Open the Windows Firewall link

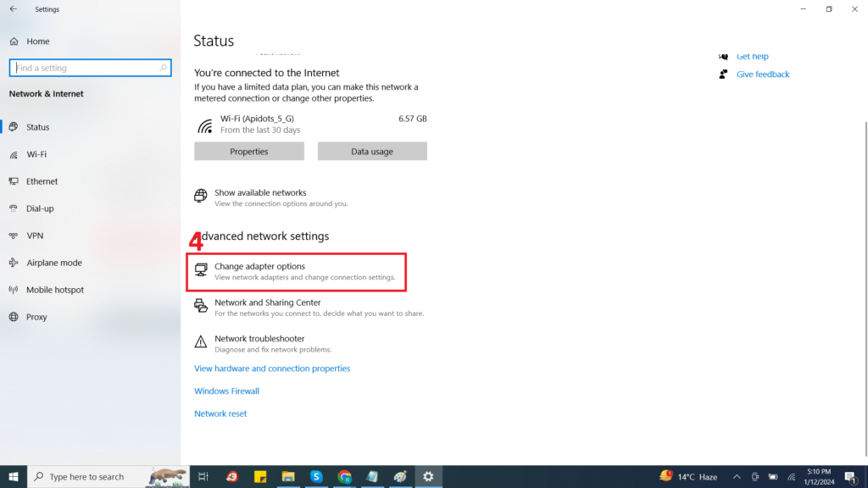tap(226, 391)
